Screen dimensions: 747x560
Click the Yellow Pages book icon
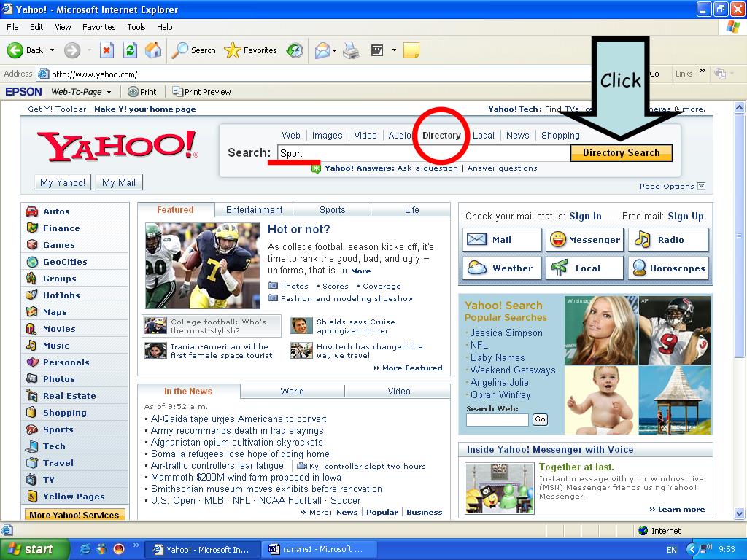tap(32, 496)
